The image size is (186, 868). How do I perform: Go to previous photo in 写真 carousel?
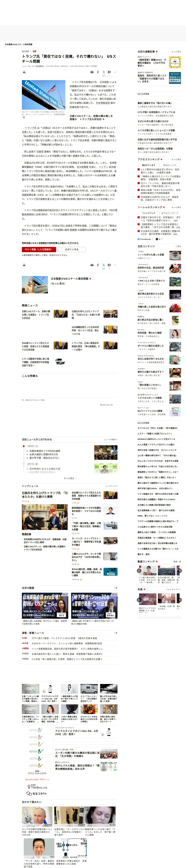pyautogui.click(x=139, y=600)
